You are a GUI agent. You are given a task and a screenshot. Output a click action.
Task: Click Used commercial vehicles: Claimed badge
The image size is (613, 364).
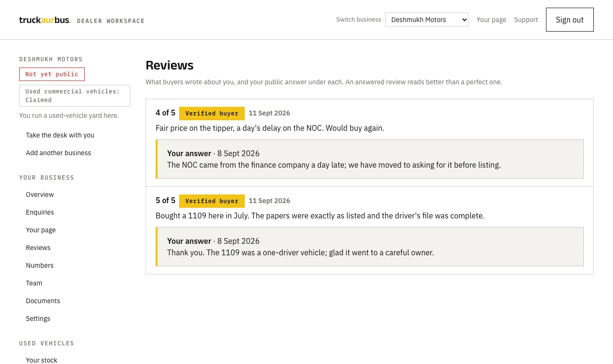point(75,96)
